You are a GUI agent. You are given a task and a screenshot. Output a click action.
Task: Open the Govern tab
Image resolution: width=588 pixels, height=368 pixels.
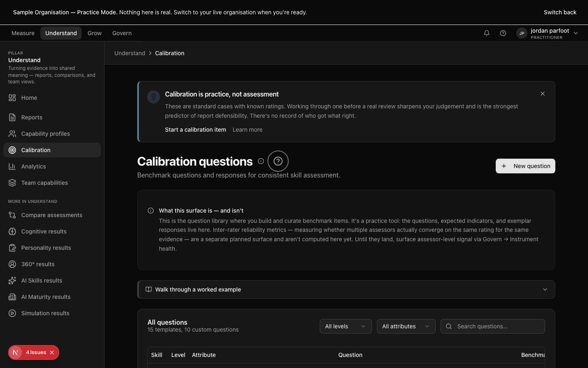pyautogui.click(x=122, y=33)
